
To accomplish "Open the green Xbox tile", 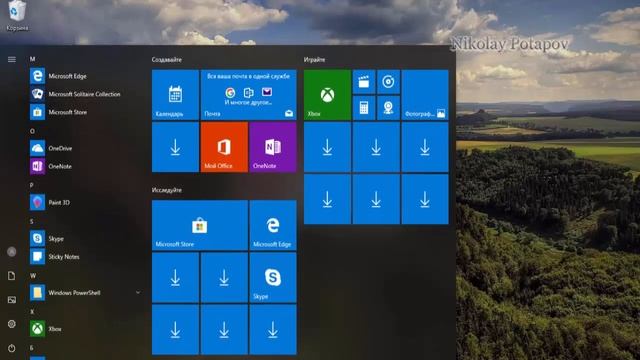I will click(327, 95).
